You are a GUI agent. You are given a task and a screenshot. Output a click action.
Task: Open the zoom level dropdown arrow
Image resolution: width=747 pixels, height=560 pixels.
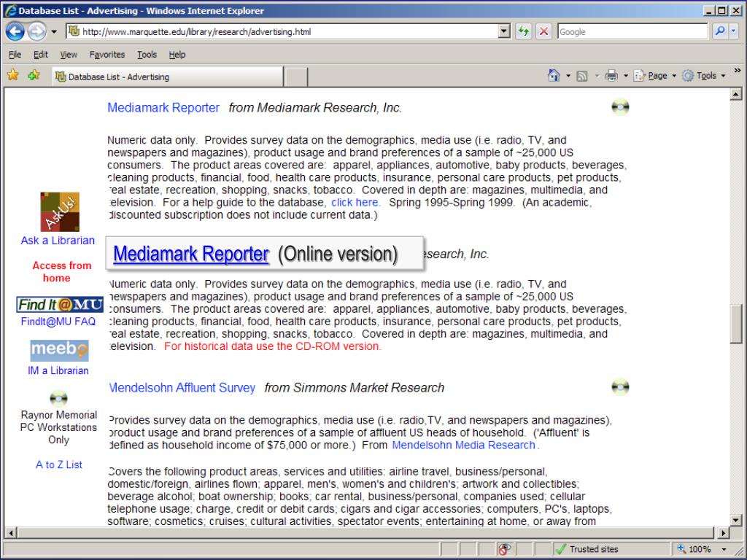[x=724, y=549]
